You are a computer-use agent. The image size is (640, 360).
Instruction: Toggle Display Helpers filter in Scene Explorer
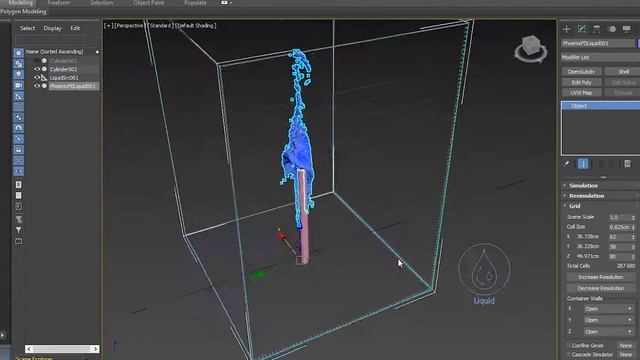(18, 96)
